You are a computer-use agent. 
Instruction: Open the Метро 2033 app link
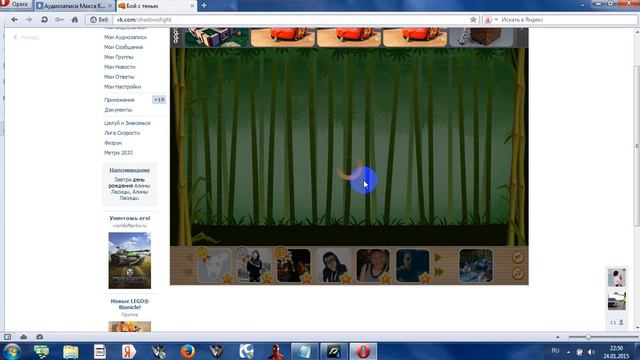click(x=118, y=153)
